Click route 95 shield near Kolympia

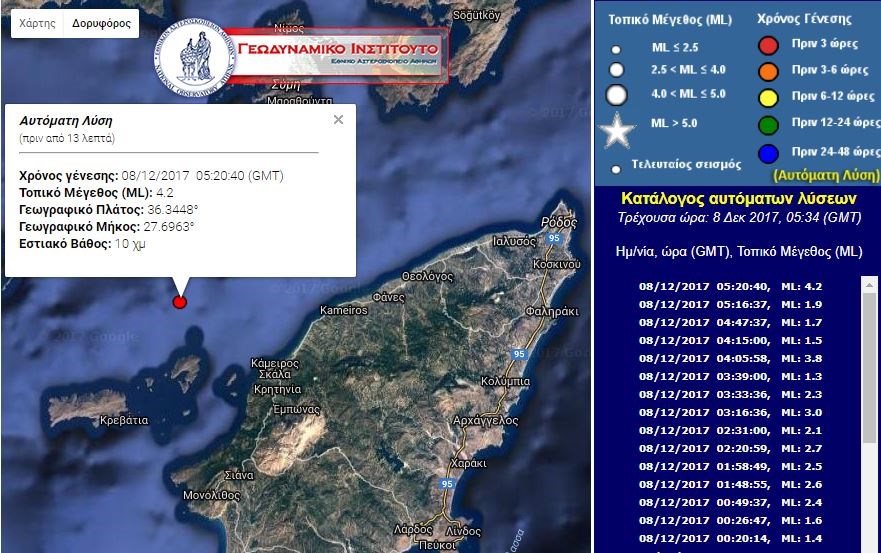(519, 354)
